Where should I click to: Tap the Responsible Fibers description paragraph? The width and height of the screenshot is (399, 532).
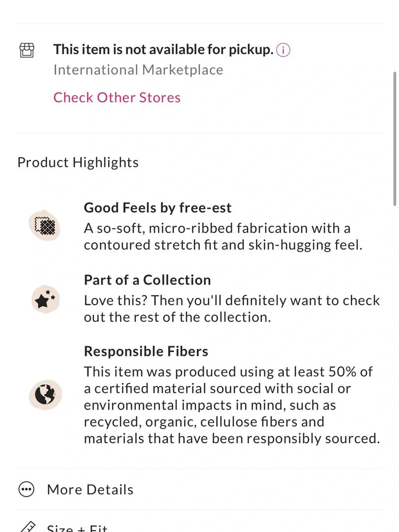click(232, 405)
